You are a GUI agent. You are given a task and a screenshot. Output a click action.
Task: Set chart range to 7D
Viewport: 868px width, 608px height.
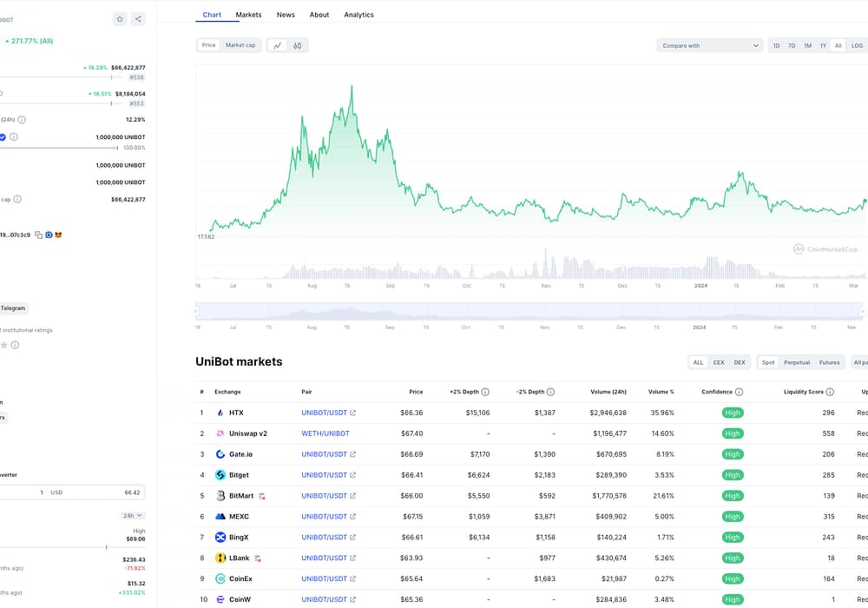tap(792, 45)
